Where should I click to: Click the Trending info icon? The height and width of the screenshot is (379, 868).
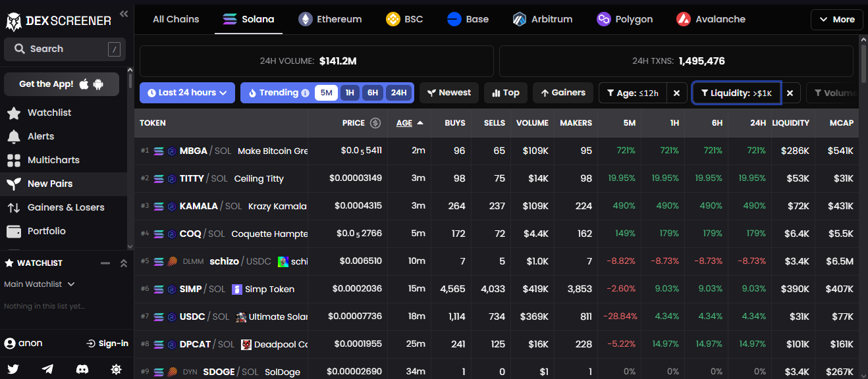click(305, 93)
